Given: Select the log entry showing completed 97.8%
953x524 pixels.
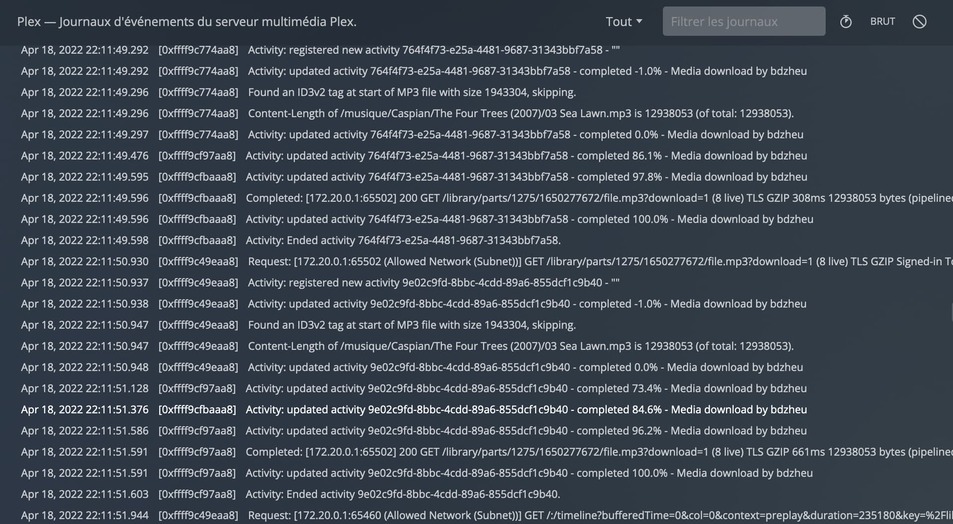Looking at the screenshot, I should [x=526, y=177].
